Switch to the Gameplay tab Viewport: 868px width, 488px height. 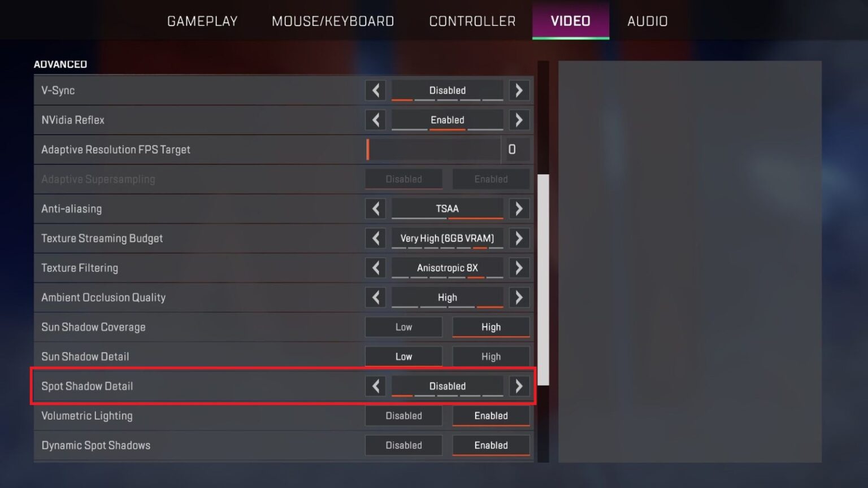pos(202,21)
